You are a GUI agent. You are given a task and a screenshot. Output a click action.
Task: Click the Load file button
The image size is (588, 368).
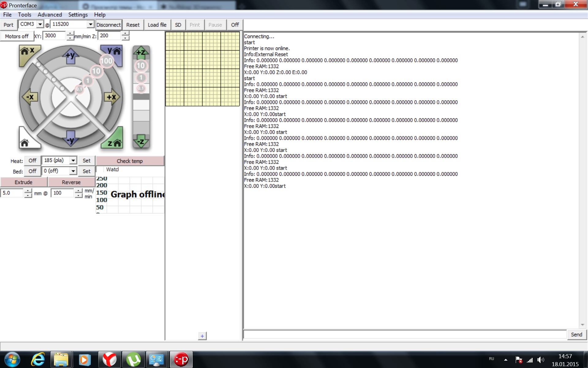157,25
